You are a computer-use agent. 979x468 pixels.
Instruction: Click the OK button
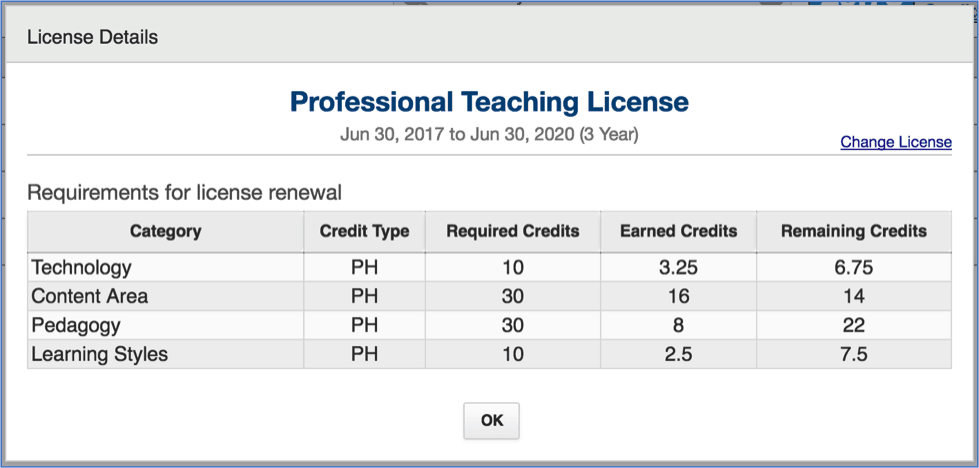[491, 421]
